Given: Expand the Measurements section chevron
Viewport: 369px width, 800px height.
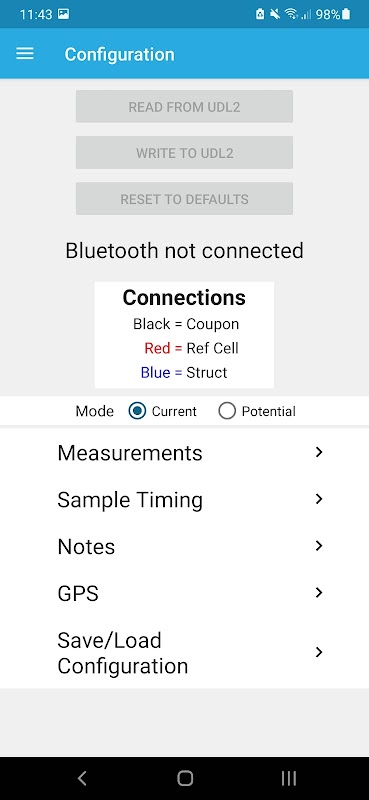Looking at the screenshot, I should pos(319,452).
